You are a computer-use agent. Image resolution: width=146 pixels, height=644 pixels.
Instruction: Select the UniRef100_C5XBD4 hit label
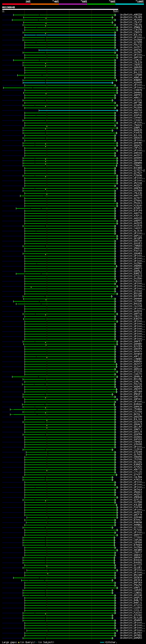pos(131,410)
